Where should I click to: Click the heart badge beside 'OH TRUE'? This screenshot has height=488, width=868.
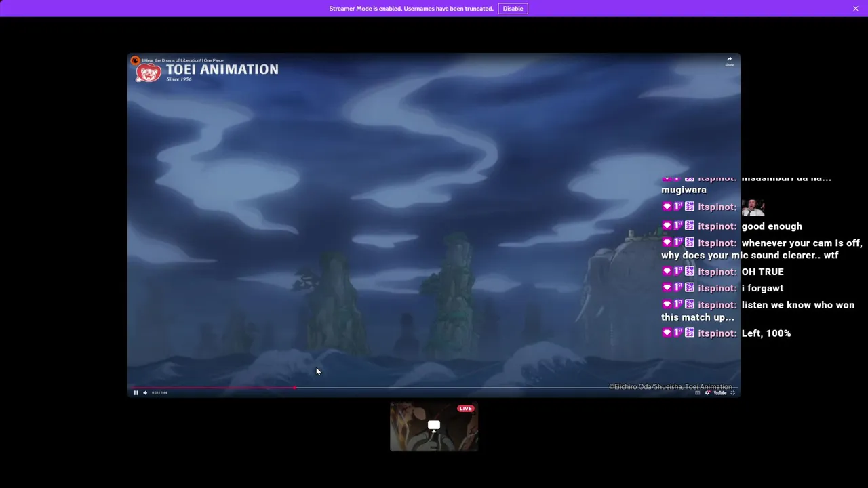click(667, 271)
